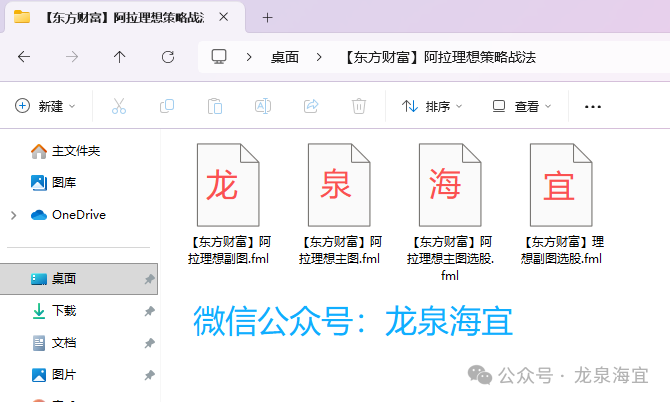Expand chevron after monitor icon in address bar
670x402 pixels.
point(249,57)
